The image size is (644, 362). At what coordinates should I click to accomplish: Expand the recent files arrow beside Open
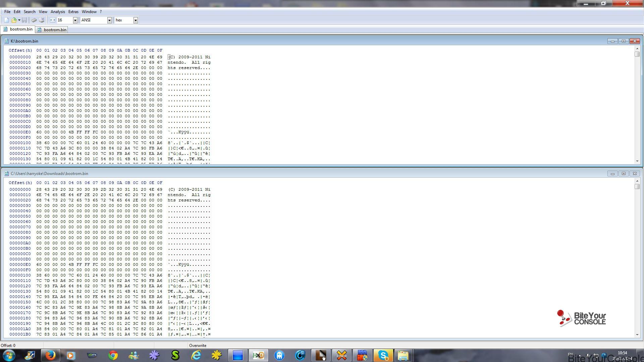19,20
